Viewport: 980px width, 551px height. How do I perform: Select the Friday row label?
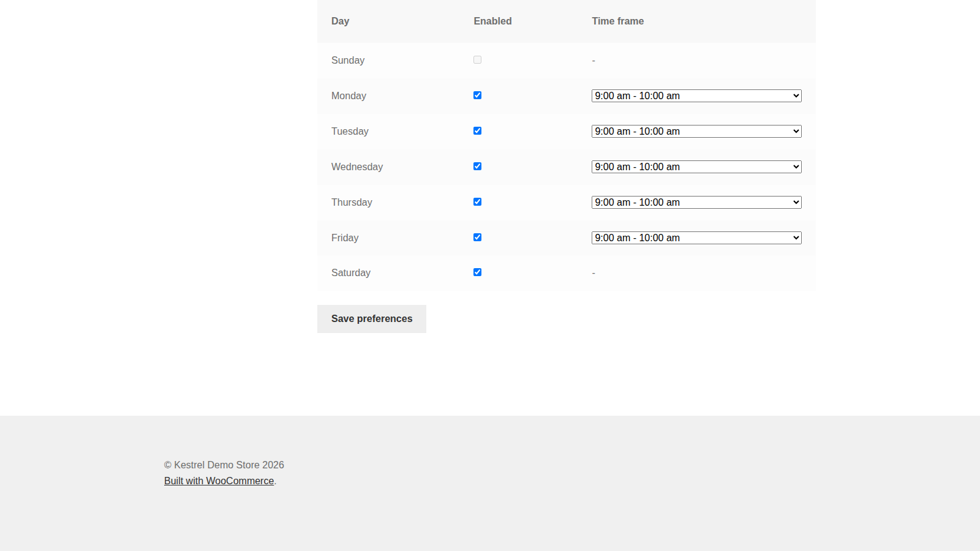pyautogui.click(x=345, y=238)
